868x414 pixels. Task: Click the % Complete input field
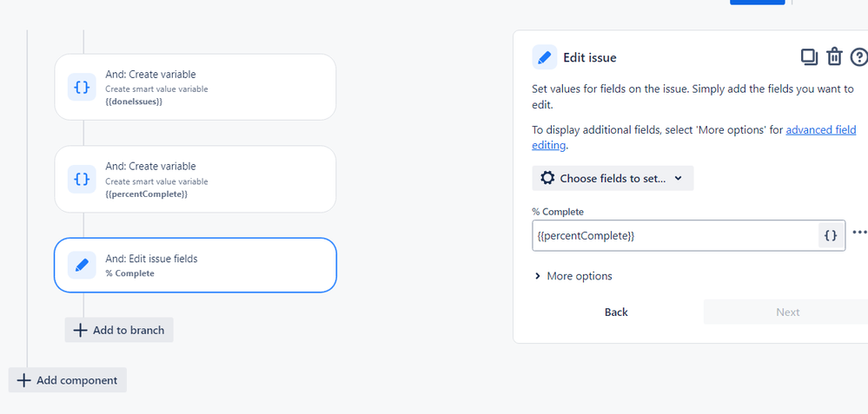click(x=675, y=235)
